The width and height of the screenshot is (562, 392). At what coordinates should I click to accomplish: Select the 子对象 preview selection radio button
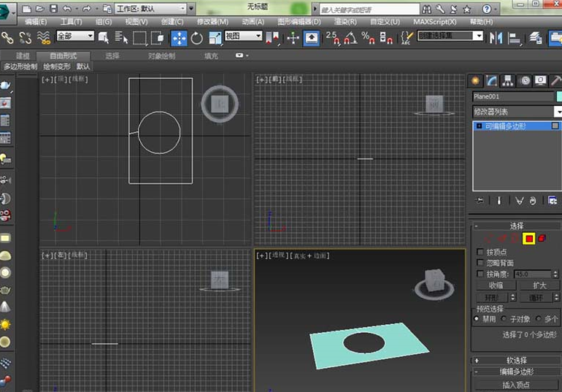[504, 319]
